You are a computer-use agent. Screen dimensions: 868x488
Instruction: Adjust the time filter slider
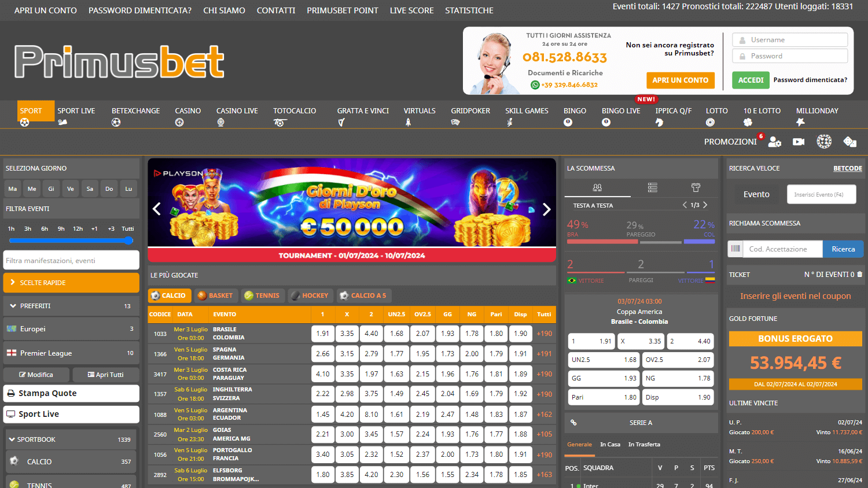tap(71, 241)
